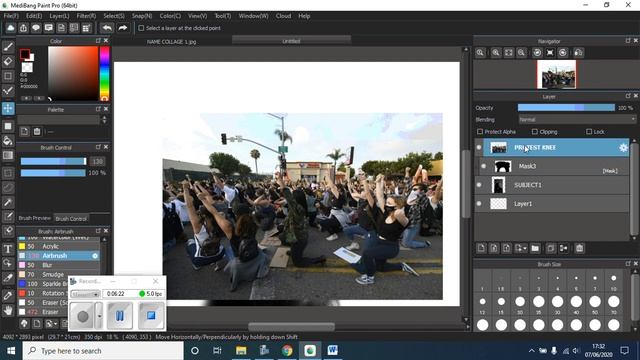
Task: Switch to the Brush Preview tab
Action: point(34,218)
